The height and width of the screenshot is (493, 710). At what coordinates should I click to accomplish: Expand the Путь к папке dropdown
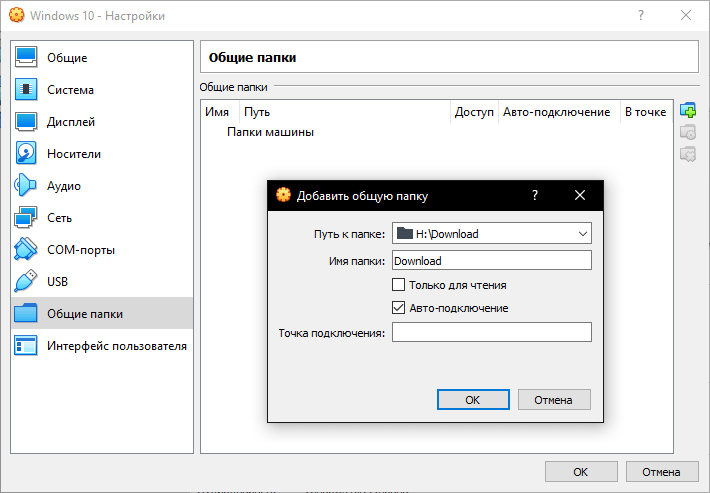[x=583, y=234]
